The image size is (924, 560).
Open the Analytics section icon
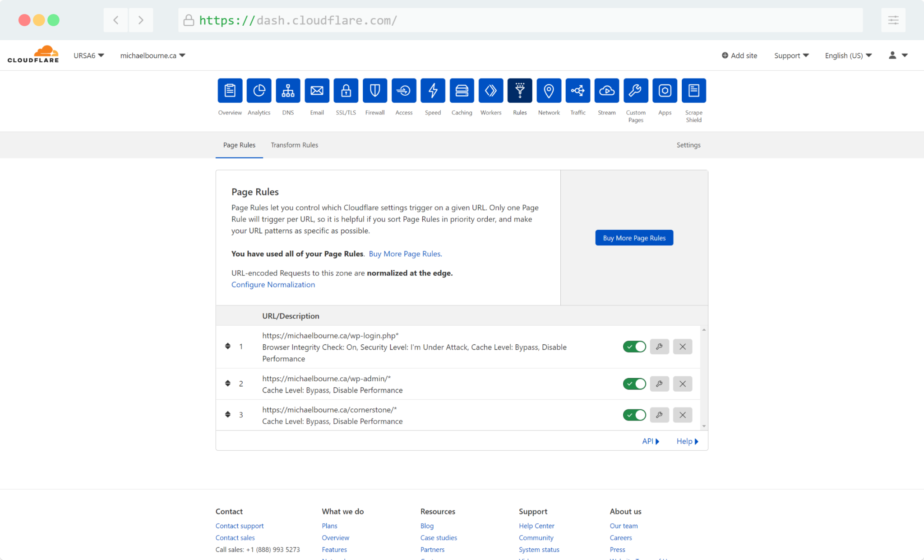[259, 91]
